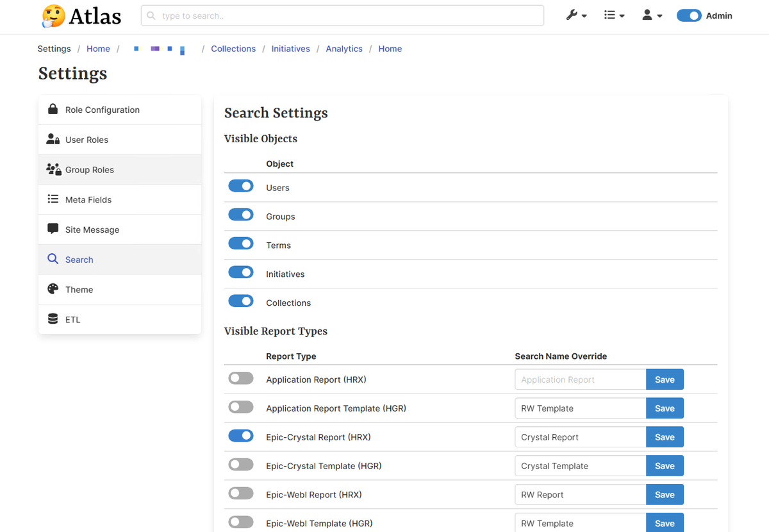Click the User Roles person-lock icon
The image size is (769, 532).
pos(53,139)
